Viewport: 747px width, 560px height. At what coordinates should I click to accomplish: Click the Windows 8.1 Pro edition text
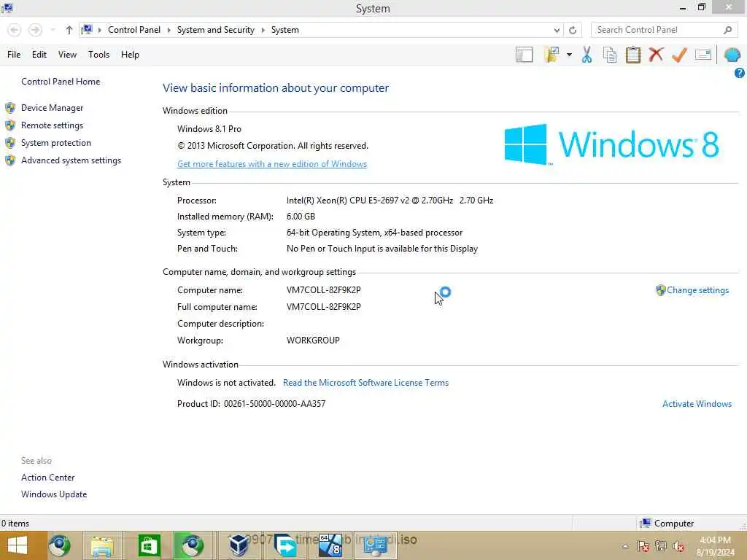point(209,129)
